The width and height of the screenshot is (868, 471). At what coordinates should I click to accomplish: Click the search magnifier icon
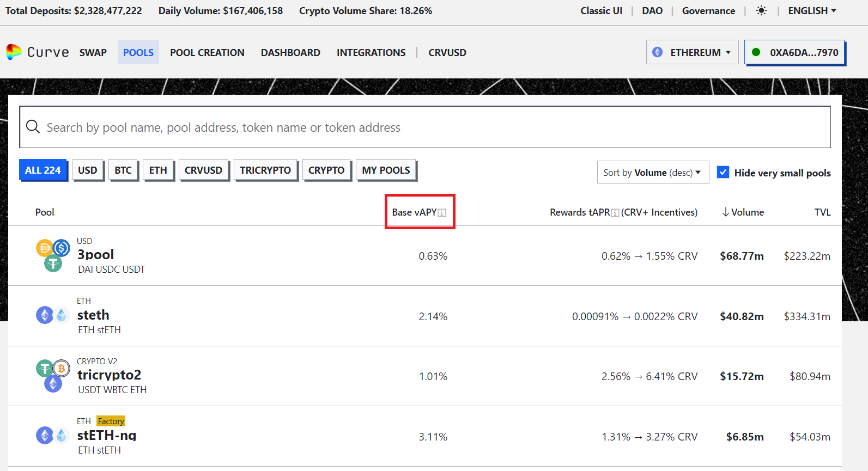tap(33, 127)
